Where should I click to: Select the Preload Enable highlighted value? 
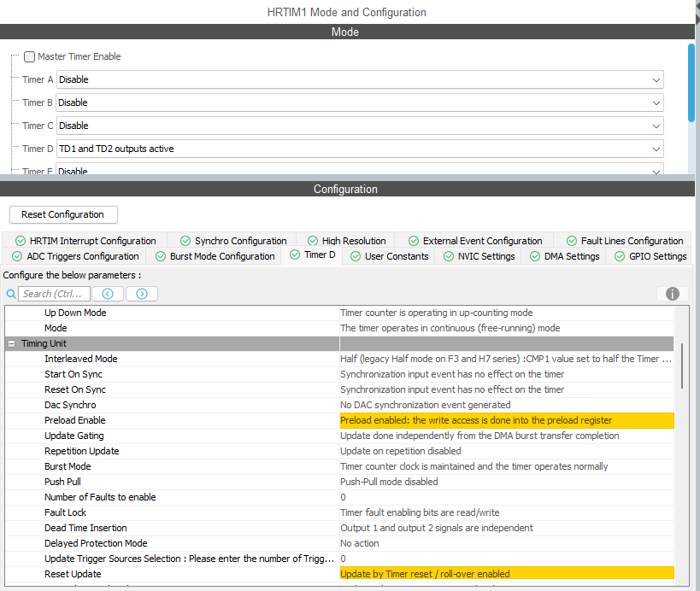(507, 420)
